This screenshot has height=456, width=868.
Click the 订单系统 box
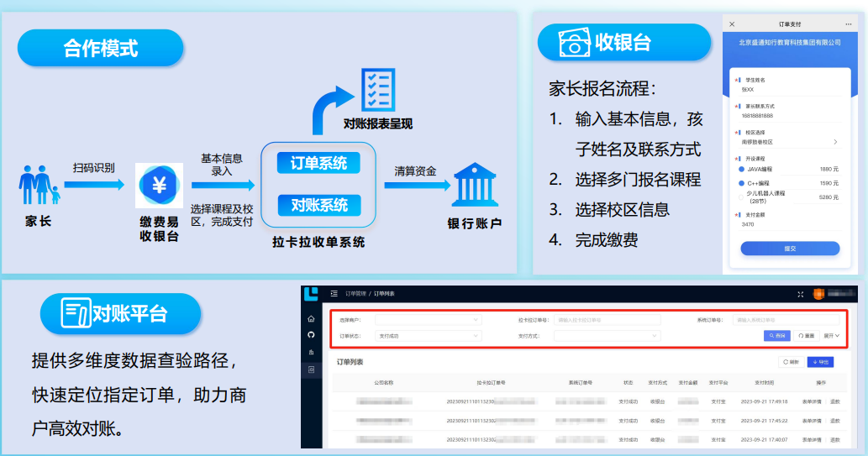point(318,163)
